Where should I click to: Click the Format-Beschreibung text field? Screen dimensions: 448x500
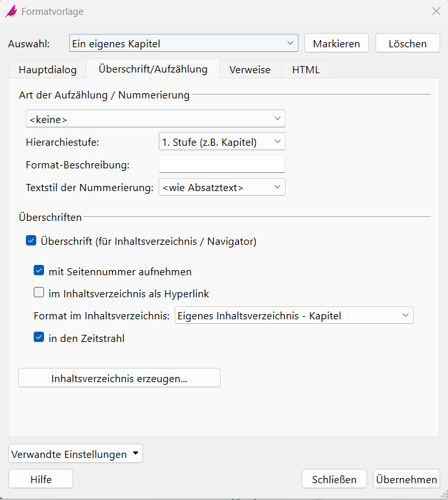[221, 165]
